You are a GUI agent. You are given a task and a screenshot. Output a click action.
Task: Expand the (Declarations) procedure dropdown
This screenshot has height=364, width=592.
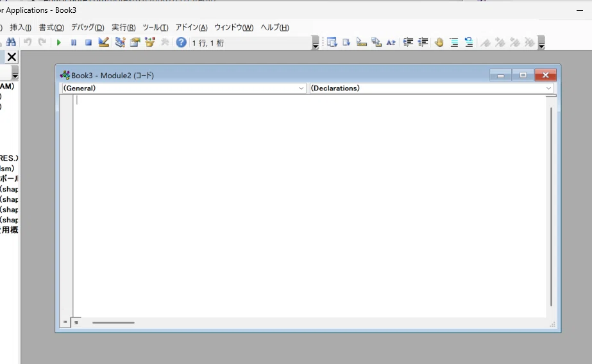pyautogui.click(x=549, y=88)
